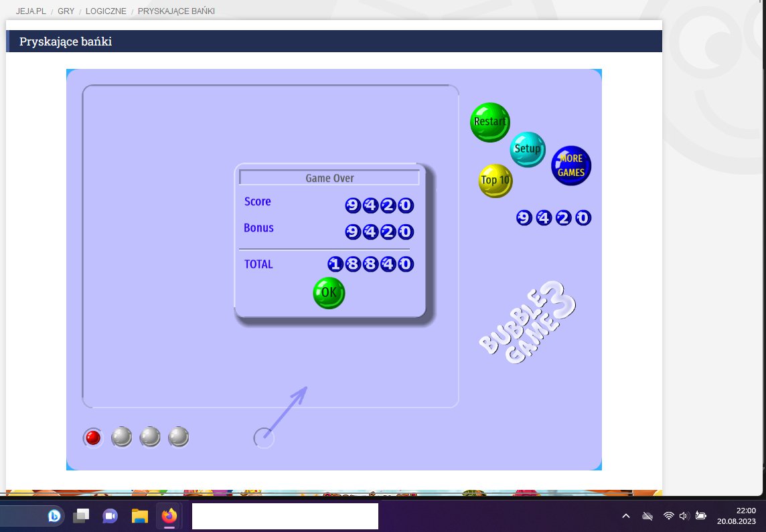
Task: Open the yellow Top 10 bubble
Action: coord(495,181)
